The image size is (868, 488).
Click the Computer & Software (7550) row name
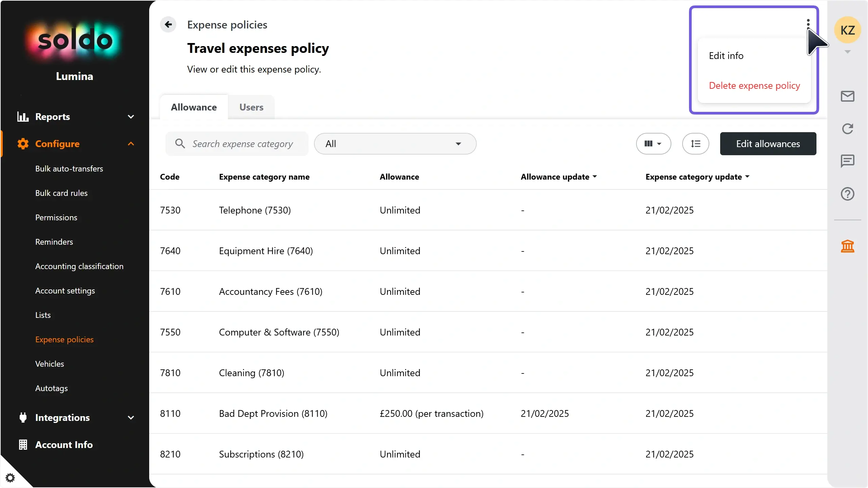coord(279,332)
